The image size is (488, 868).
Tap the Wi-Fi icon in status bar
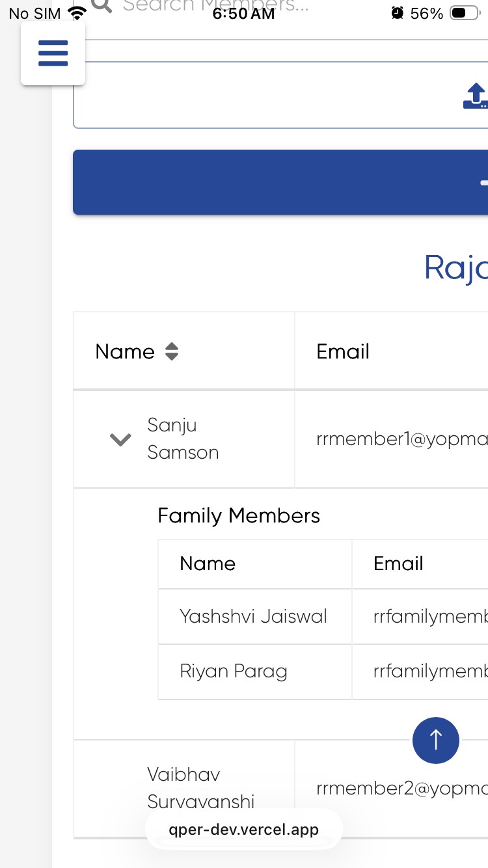pyautogui.click(x=77, y=14)
